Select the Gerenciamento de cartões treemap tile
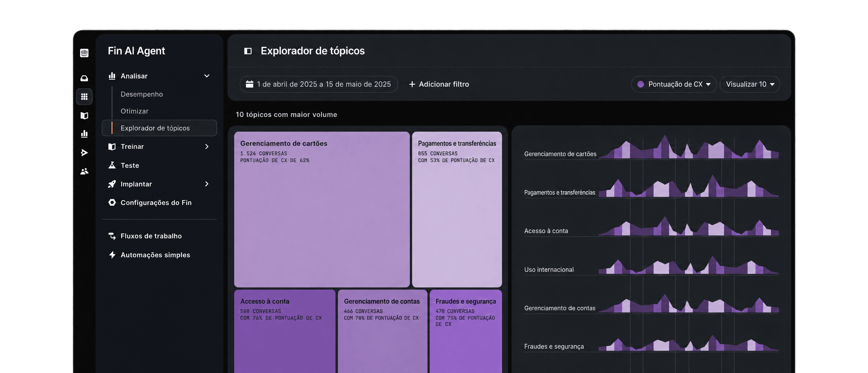Viewport: 868px width, 373px height. click(x=322, y=209)
